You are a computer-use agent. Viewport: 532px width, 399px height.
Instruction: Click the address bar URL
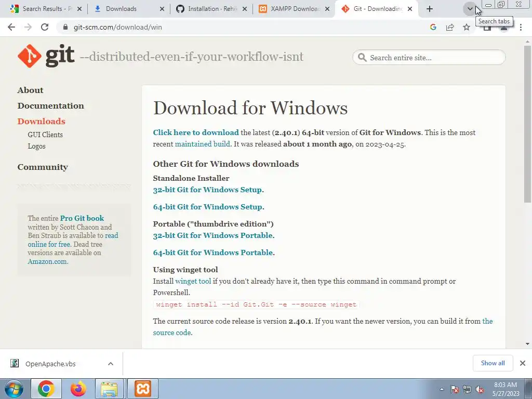click(x=117, y=27)
